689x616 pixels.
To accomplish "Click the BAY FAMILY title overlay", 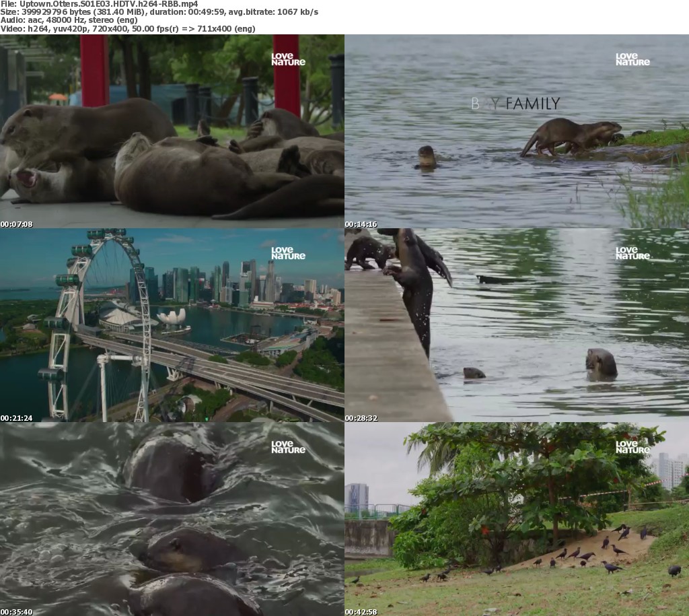I will coord(515,104).
